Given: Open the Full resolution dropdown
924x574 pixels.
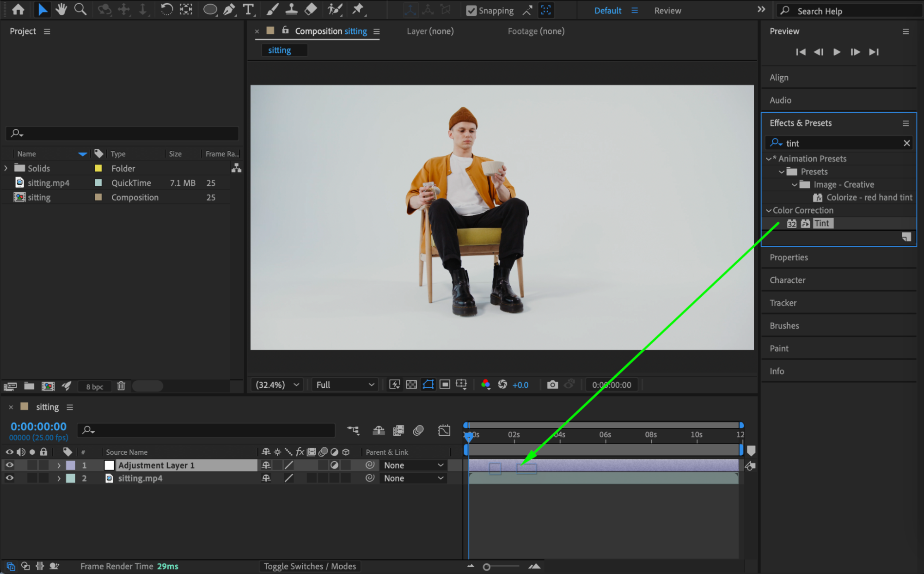Looking at the screenshot, I should tap(345, 385).
